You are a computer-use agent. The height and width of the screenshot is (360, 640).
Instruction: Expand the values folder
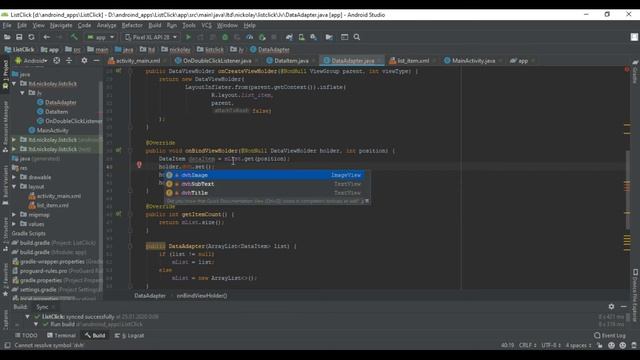tap(14, 224)
